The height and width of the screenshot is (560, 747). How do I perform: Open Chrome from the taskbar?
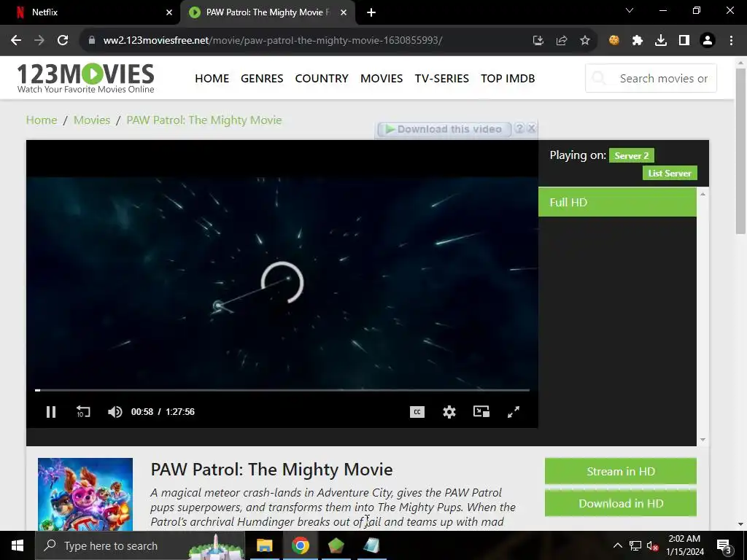[x=300, y=545]
